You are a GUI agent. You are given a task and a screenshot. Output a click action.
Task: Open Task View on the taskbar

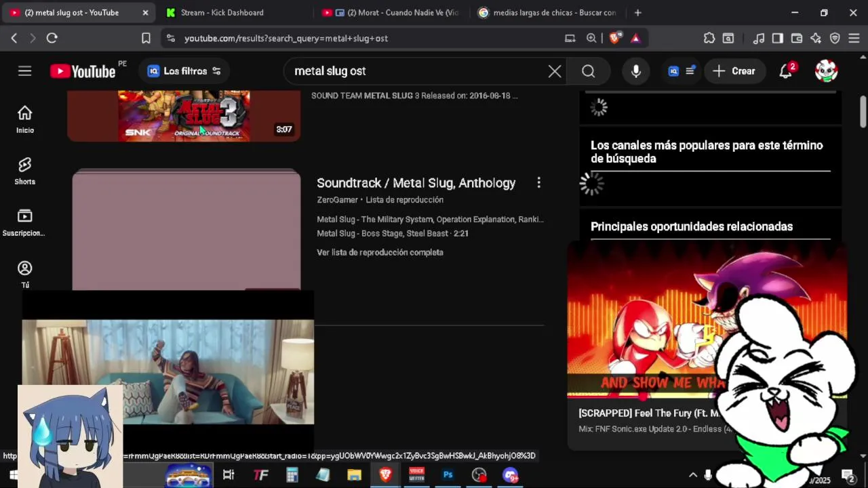click(229, 475)
